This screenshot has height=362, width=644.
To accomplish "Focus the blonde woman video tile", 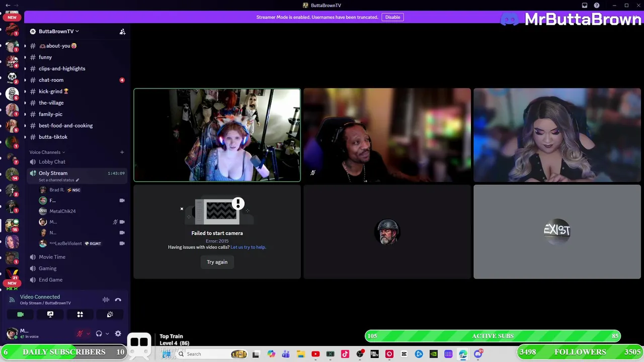I will (557, 135).
